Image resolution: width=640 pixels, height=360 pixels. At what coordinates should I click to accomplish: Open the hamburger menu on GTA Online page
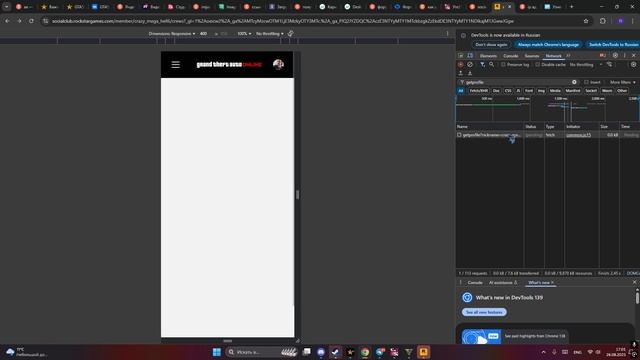click(176, 64)
